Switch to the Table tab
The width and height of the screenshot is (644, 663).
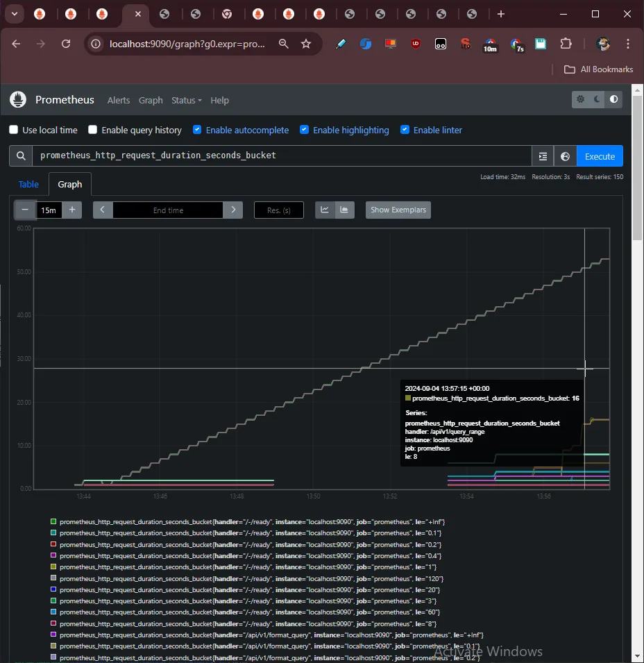28,184
